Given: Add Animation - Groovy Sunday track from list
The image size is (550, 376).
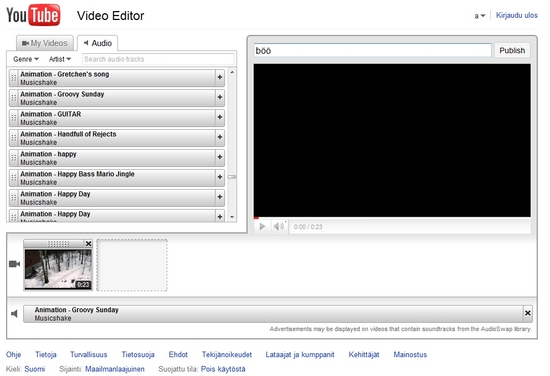Looking at the screenshot, I should [x=220, y=97].
